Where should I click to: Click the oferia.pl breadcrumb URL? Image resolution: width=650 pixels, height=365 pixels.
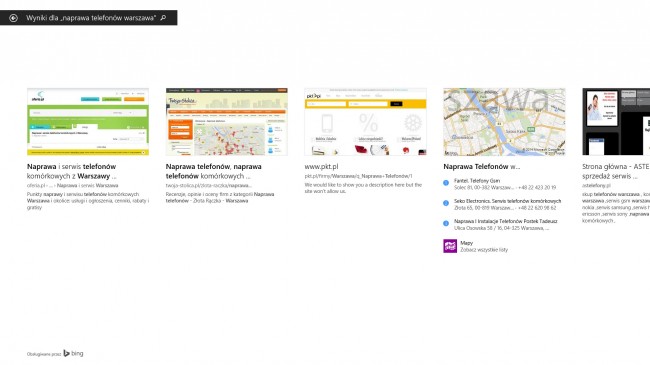73,185
